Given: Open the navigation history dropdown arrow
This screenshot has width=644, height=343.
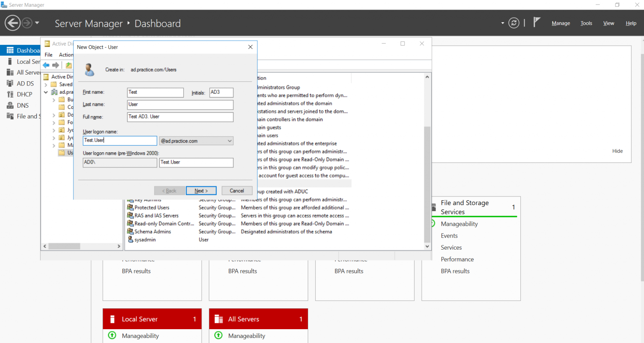Looking at the screenshot, I should (x=37, y=23).
